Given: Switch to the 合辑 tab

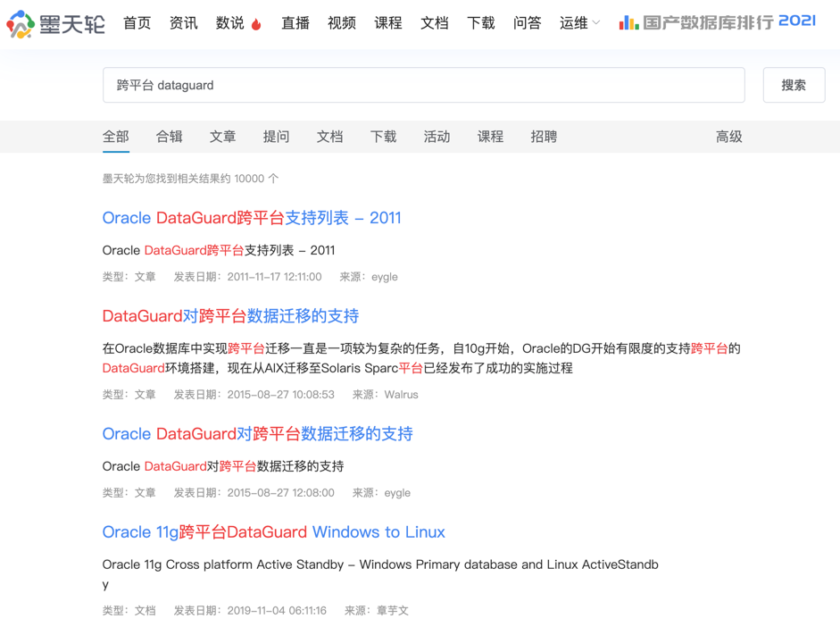Looking at the screenshot, I should [170, 137].
